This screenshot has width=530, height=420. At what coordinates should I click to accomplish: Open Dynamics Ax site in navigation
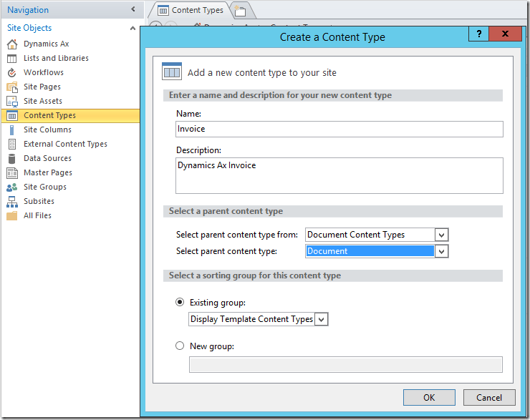(x=47, y=44)
